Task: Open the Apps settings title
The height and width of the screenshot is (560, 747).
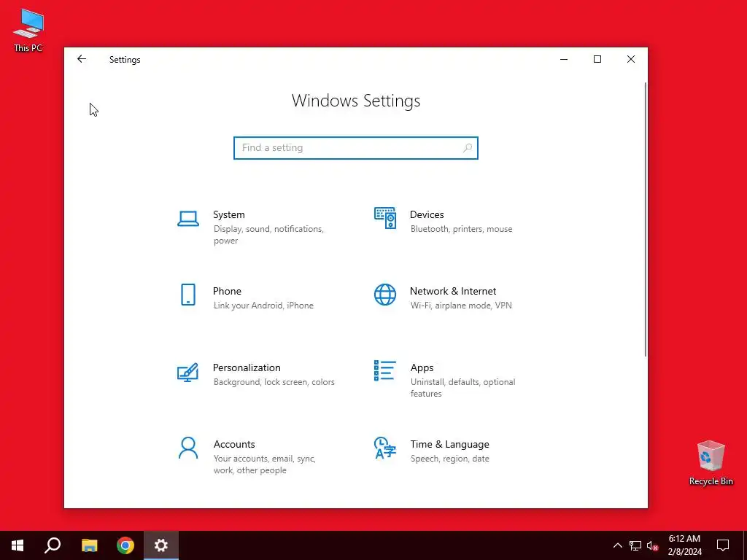Action: 422,368
